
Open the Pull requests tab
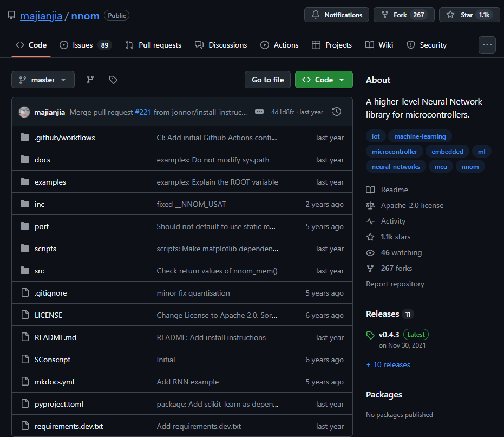pos(153,45)
